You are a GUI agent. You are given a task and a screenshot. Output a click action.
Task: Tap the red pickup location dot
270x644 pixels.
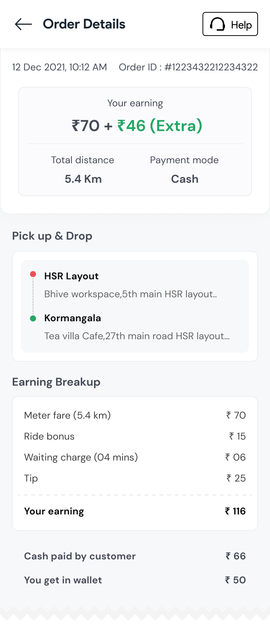pyautogui.click(x=33, y=274)
